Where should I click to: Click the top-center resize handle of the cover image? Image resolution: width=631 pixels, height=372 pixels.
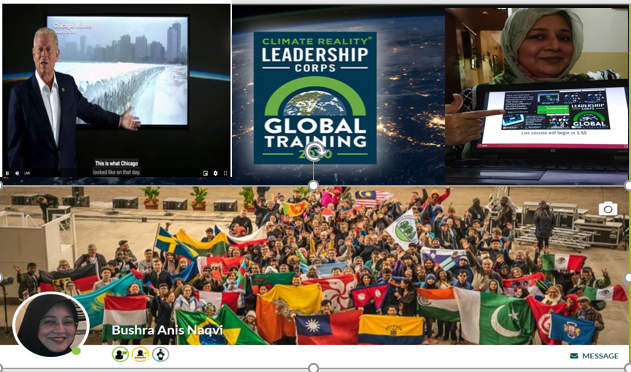[313, 185]
